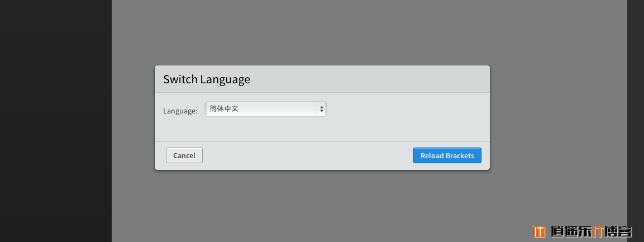Click the dimmed backdrop right of the dialog
The width and height of the screenshot is (644, 242).
[559, 117]
